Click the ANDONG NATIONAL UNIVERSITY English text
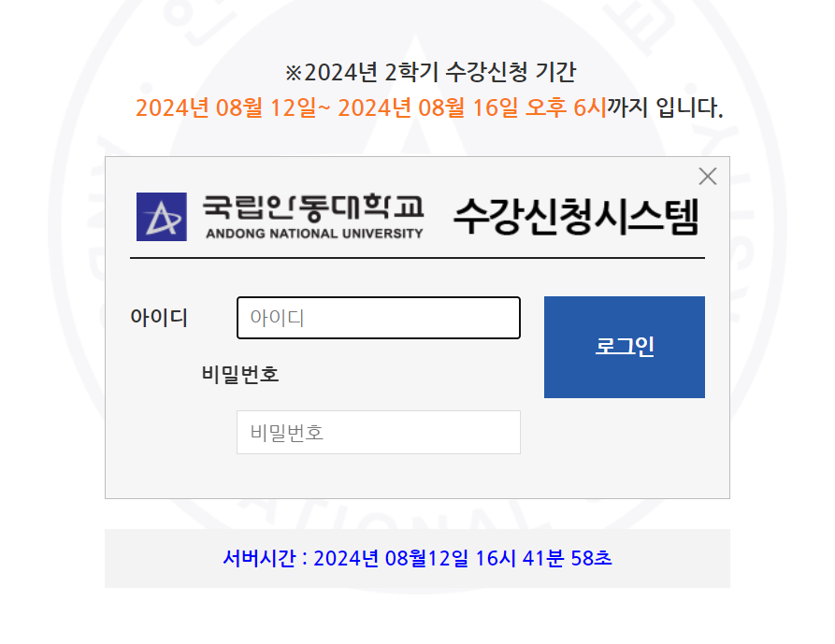The height and width of the screenshot is (644, 835). pyautogui.click(x=314, y=234)
